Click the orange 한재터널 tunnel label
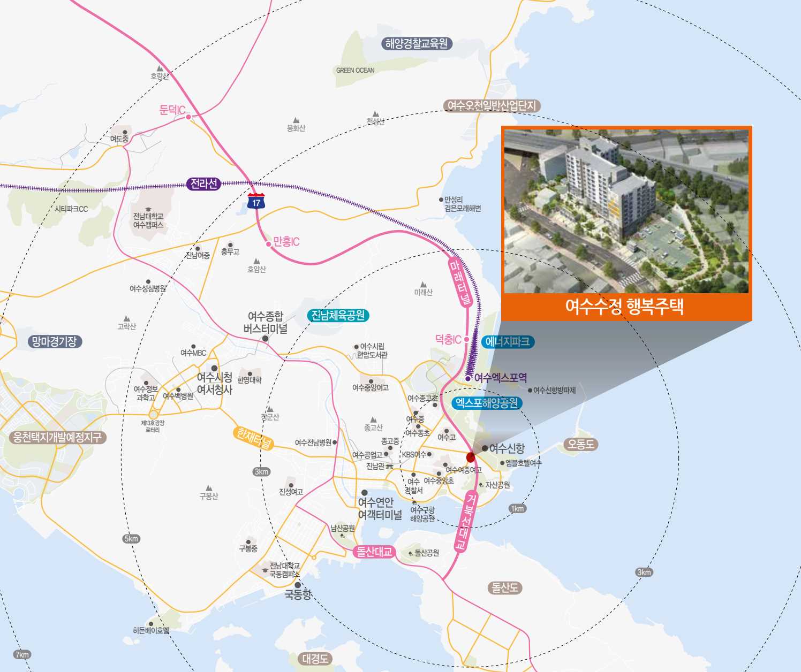The image size is (801, 672). tap(255, 437)
